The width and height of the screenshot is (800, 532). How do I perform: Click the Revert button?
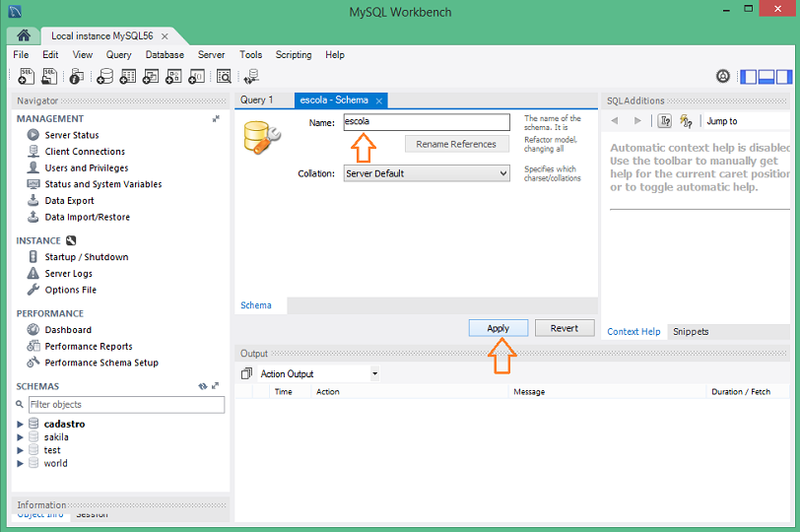pyautogui.click(x=565, y=328)
